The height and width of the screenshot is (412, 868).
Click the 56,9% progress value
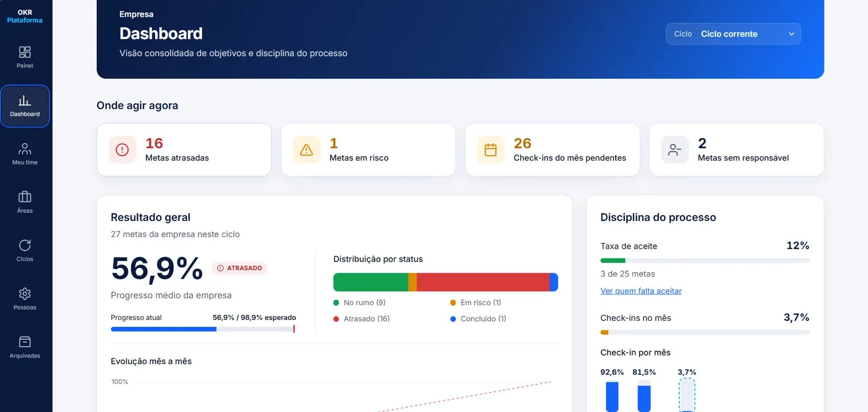[x=157, y=268]
